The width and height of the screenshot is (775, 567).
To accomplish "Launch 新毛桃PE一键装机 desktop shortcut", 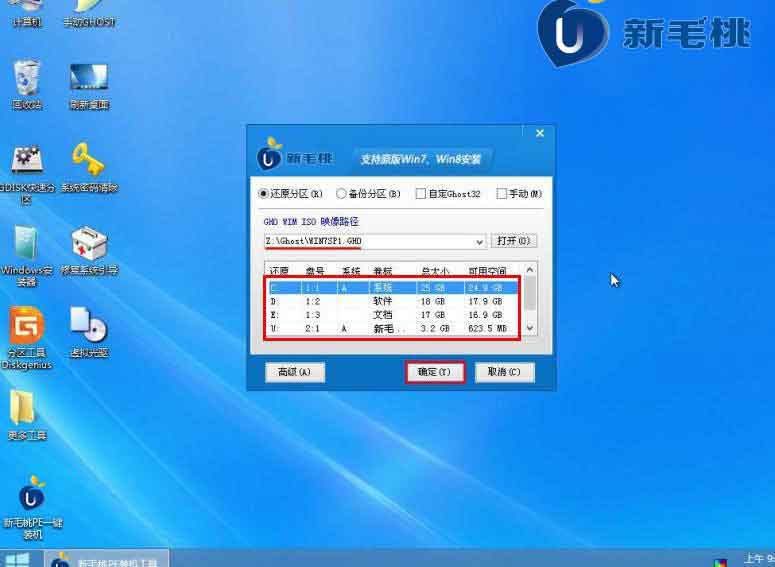I will (x=32, y=508).
